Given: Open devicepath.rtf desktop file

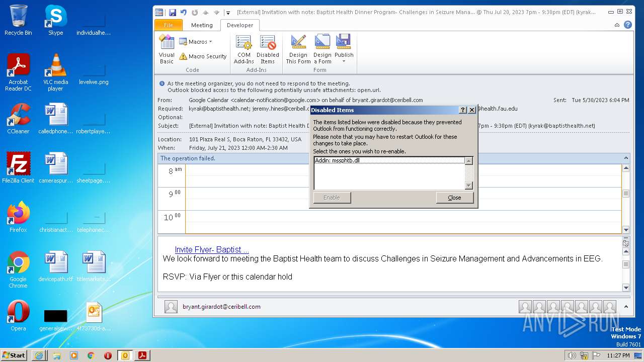Looking at the screenshot, I should click(55, 266).
